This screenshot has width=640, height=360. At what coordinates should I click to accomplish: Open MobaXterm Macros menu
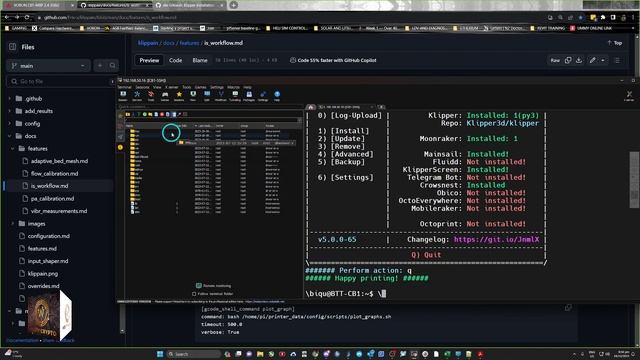233,87
